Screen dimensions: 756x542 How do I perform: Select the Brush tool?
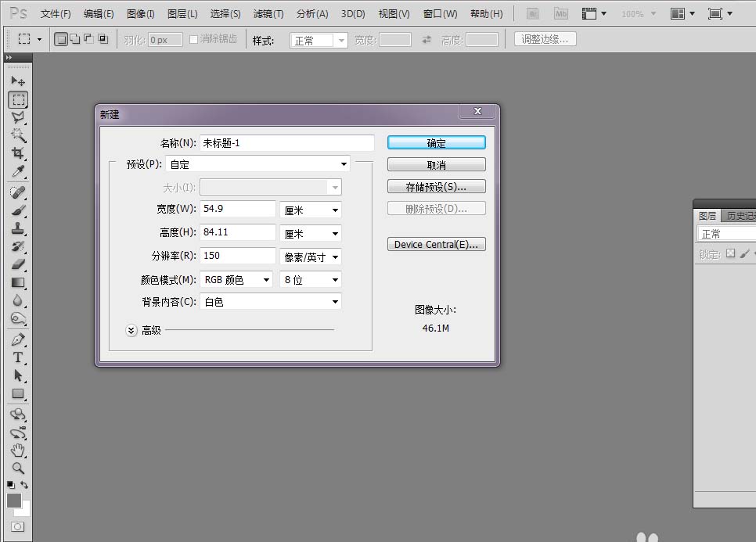[x=18, y=210]
